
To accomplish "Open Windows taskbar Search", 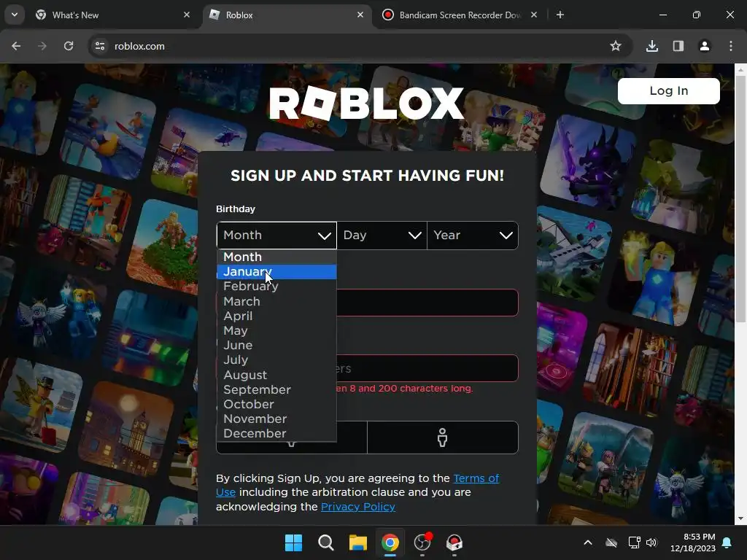I will coord(326,542).
